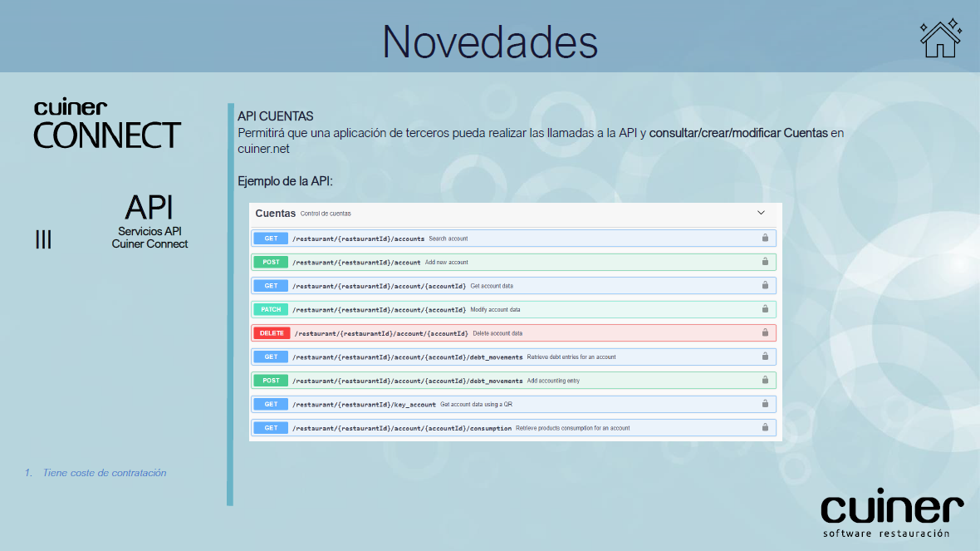Viewport: 980px width, 551px height.
Task: Expand the DELETE account/{accountId} endpoint path
Action: [381, 334]
